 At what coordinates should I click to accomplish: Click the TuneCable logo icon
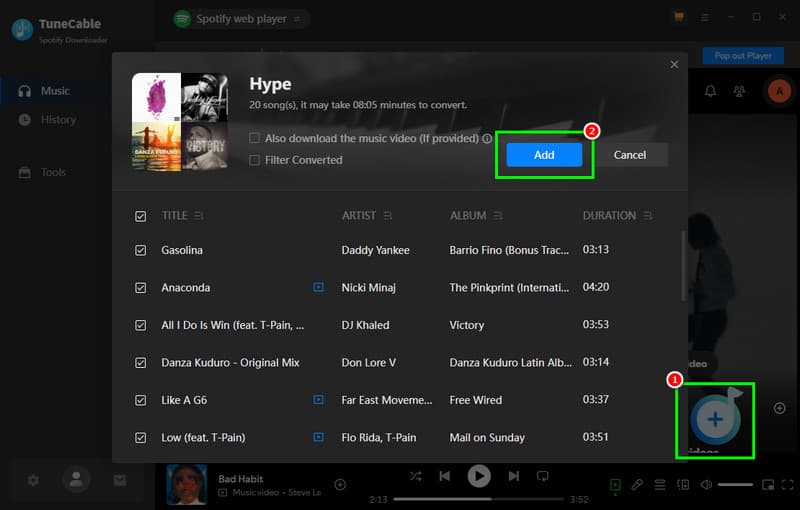click(22, 30)
